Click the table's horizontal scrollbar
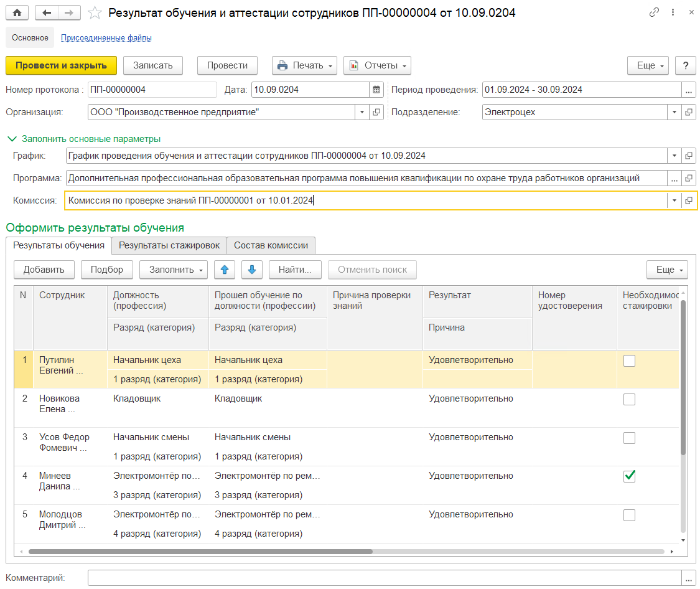Image resolution: width=700 pixels, height=589 pixels. 200,552
